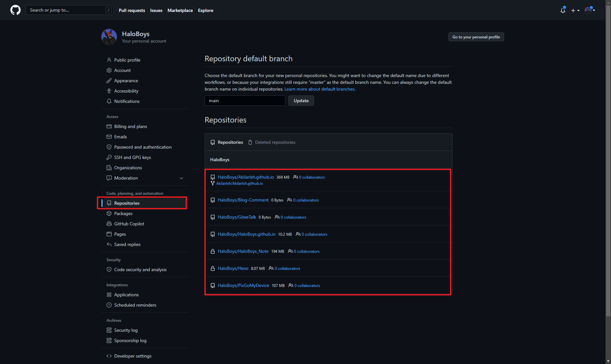Click the Appearance paintbrush icon
611x364 pixels.
pos(109,81)
